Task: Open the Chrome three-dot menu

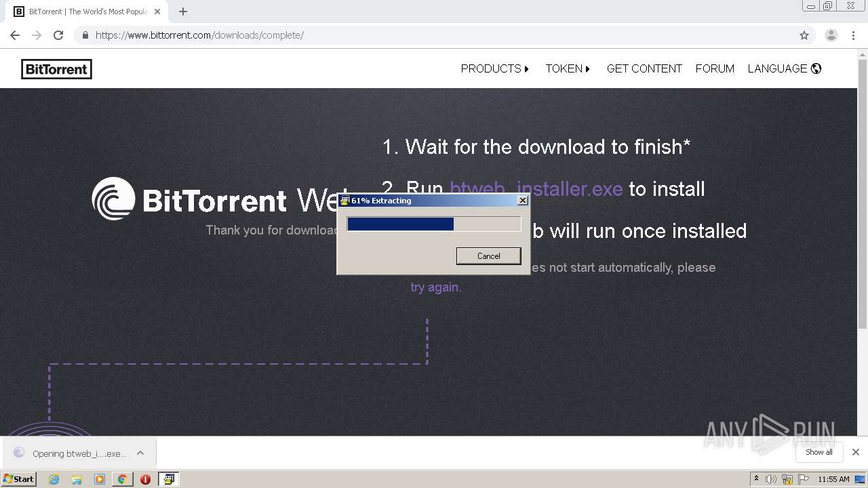Action: pos(854,35)
